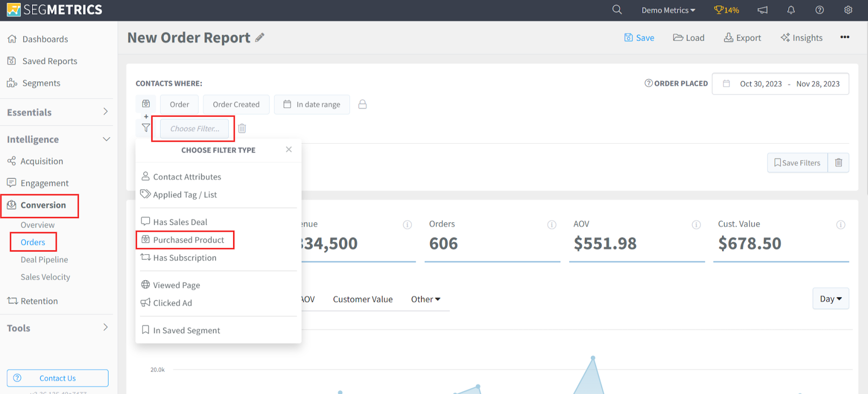The image size is (868, 394).
Task: Open the Day interval dropdown
Action: [x=831, y=299]
